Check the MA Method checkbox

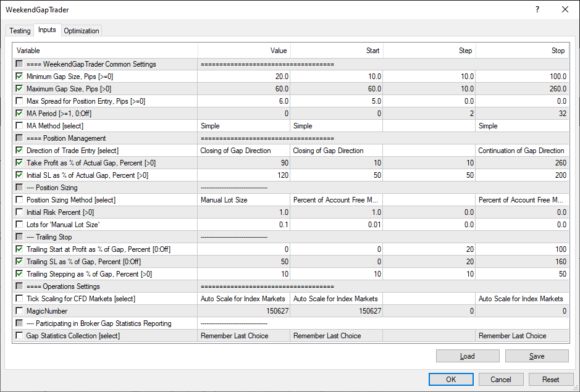coord(20,126)
